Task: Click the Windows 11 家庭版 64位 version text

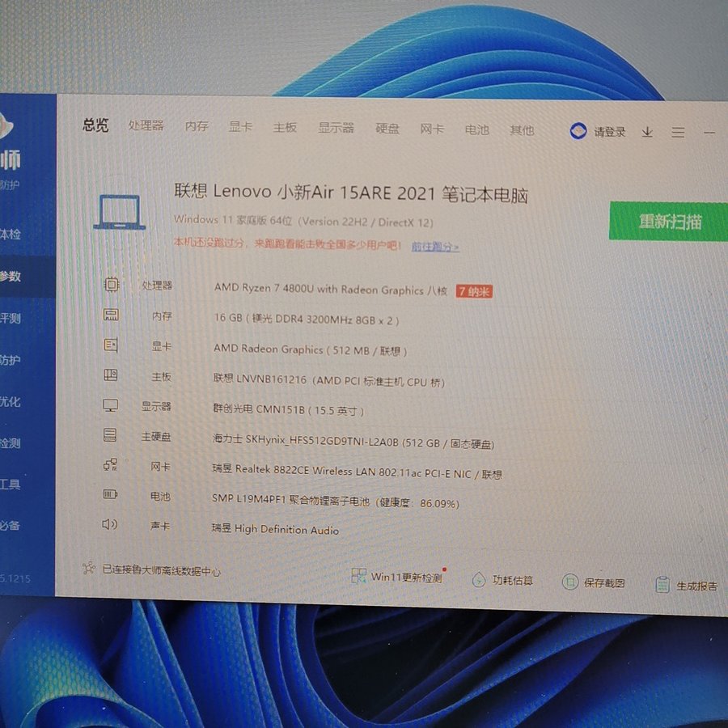Action: pyautogui.click(x=303, y=221)
